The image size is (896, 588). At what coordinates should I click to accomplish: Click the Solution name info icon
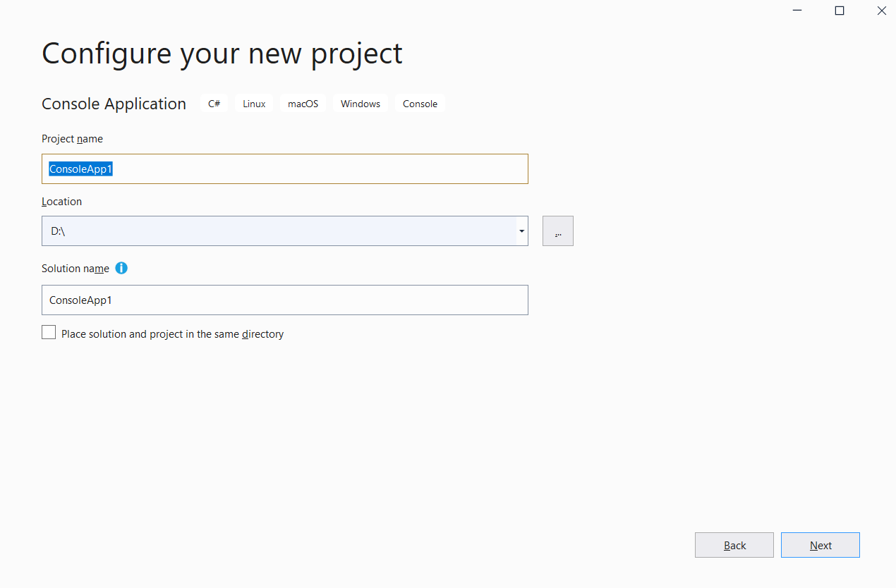[121, 268]
